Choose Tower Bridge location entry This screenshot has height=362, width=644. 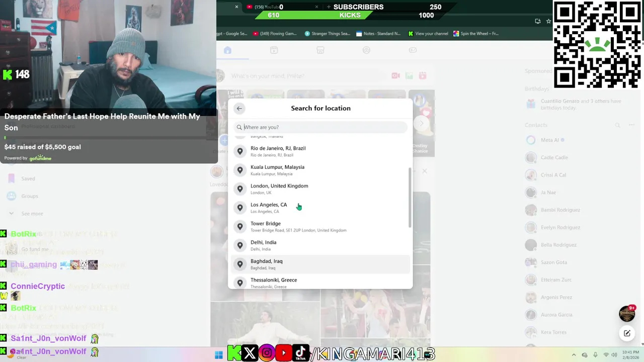click(x=320, y=227)
